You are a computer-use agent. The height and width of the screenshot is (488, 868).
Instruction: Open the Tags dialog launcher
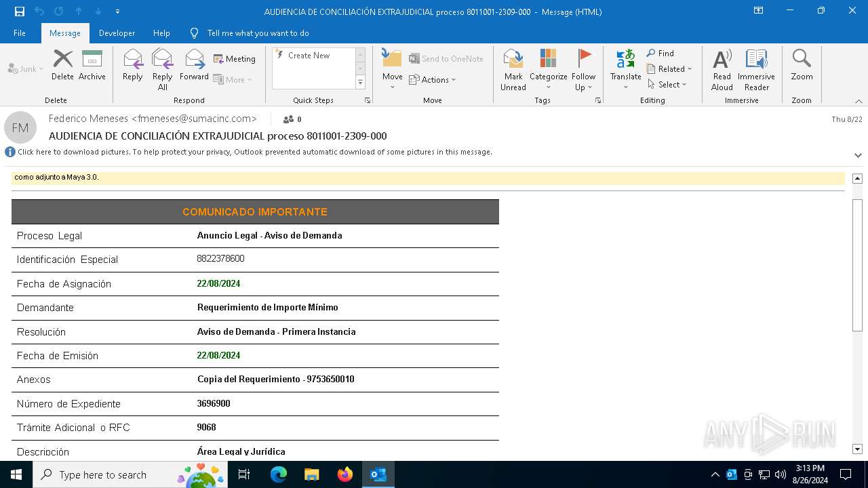click(598, 100)
